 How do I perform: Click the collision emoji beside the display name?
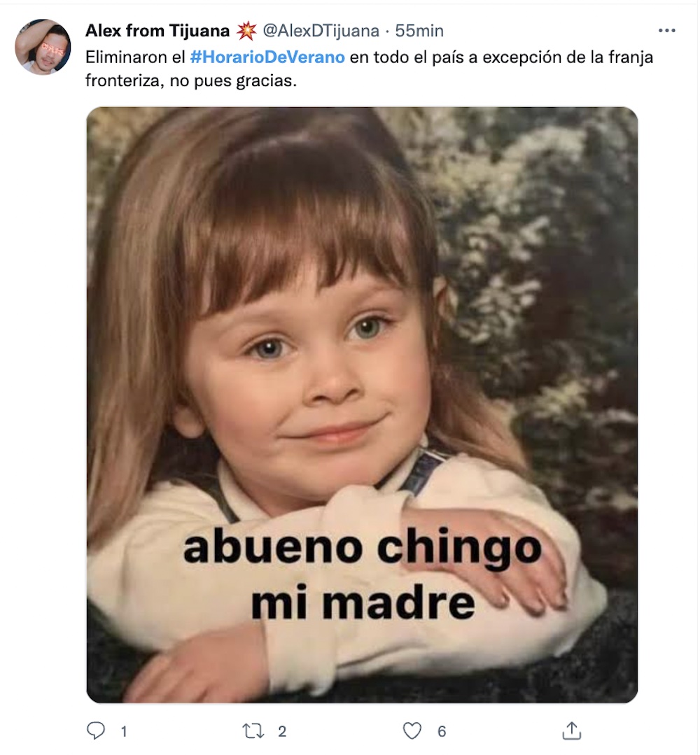click(246, 31)
